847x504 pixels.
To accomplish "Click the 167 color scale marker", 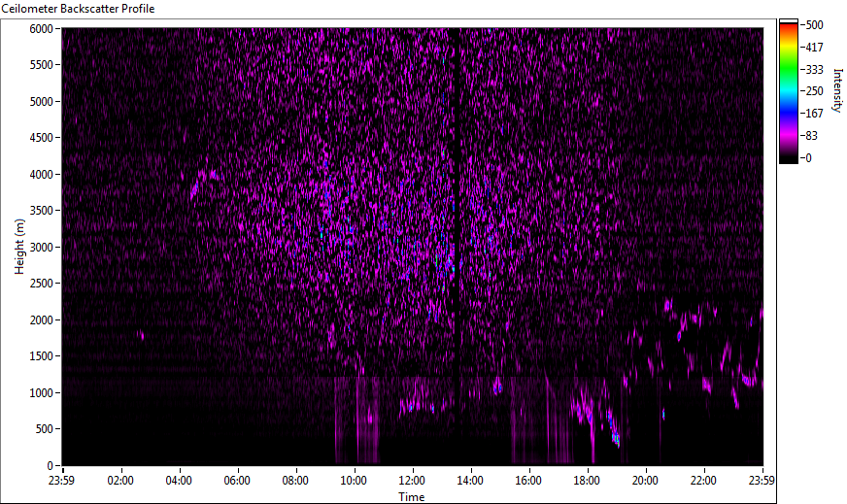I will click(x=814, y=114).
